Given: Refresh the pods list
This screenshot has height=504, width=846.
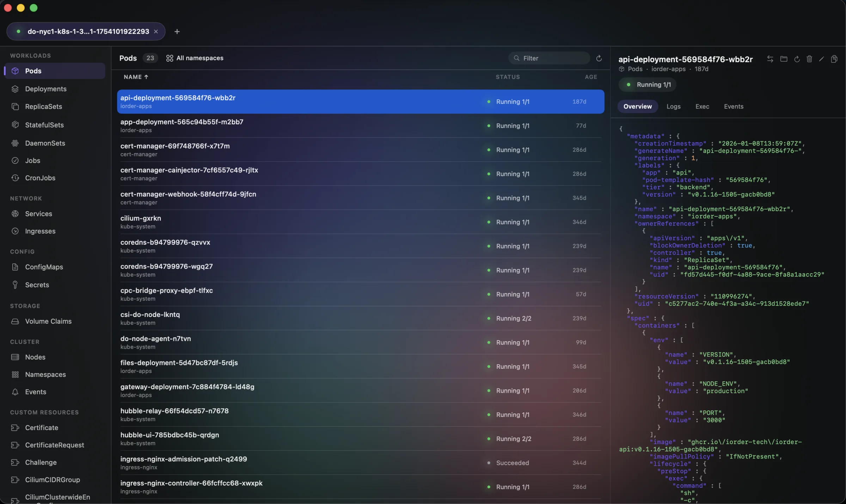Looking at the screenshot, I should click(599, 58).
